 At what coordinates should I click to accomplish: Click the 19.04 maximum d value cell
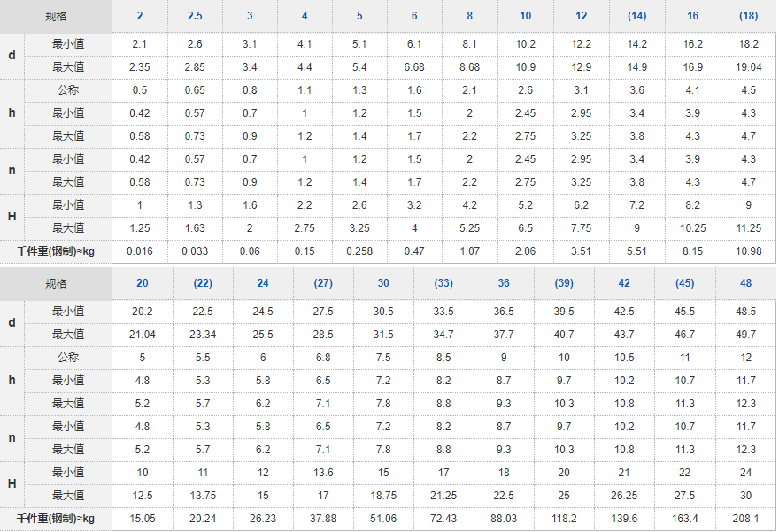coord(748,67)
